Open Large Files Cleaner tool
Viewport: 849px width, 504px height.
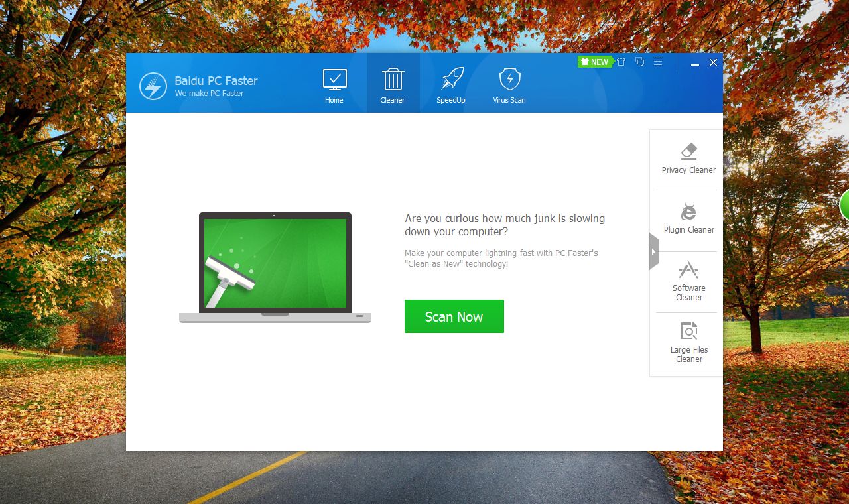tap(688, 343)
